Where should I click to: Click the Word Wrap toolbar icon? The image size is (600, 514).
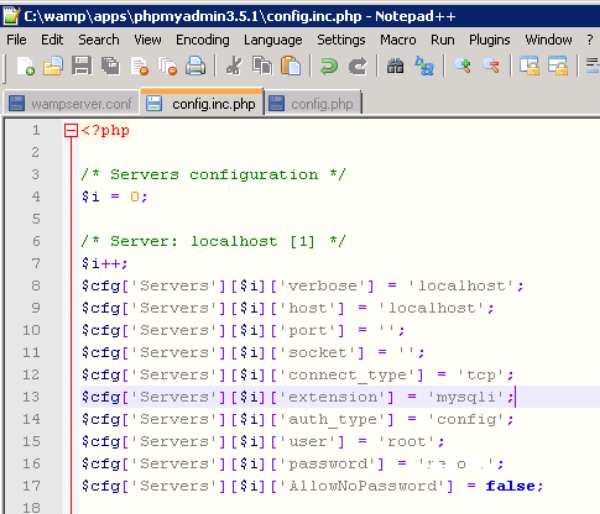592,66
